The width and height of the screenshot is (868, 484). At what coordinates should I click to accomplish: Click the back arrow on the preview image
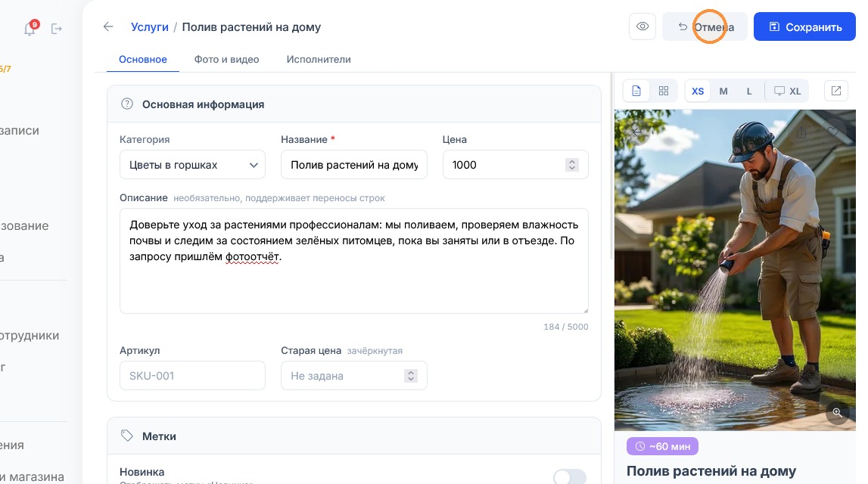[x=638, y=132]
